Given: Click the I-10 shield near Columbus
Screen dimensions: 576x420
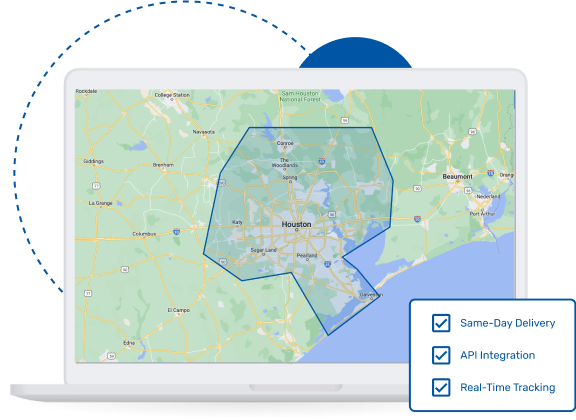Looking at the screenshot, I should coord(176,232).
